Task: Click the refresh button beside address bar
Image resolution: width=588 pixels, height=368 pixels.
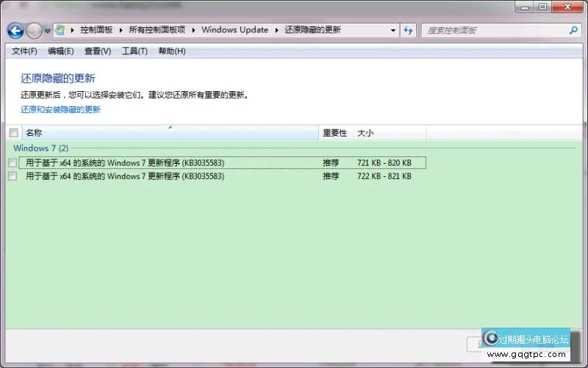Action: point(408,30)
